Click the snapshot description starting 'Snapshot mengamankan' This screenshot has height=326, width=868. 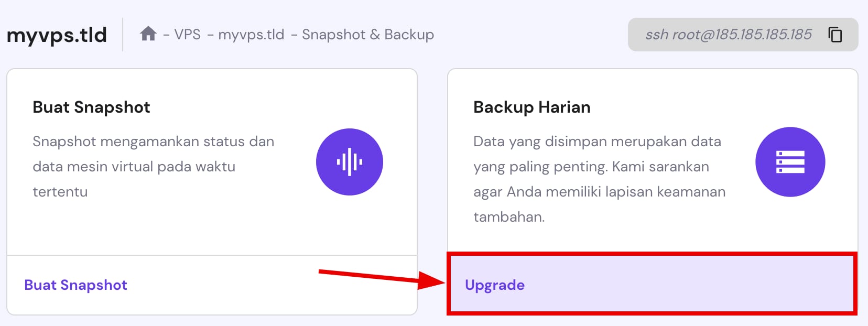pos(153,142)
